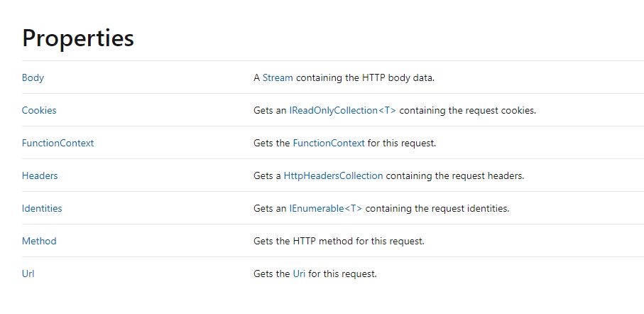The image size is (644, 314).
Task: Follow the Stream type link
Action: click(278, 77)
